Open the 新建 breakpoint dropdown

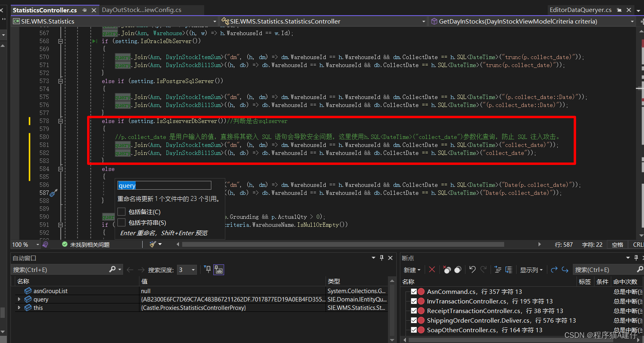tap(412, 270)
